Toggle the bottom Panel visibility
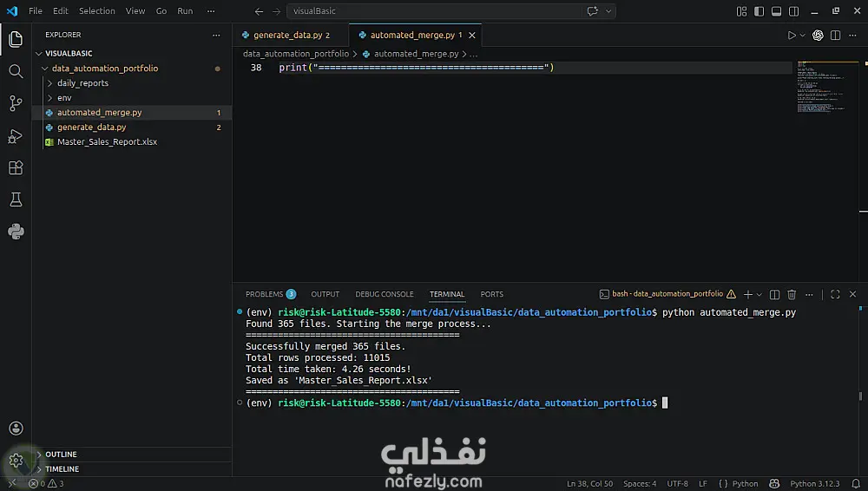The width and height of the screenshot is (868, 491). pyautogui.click(x=777, y=11)
